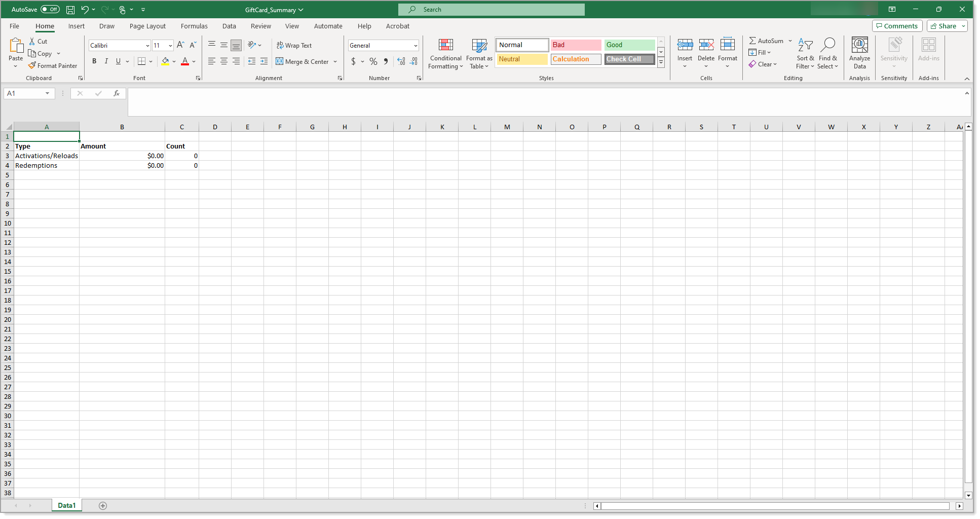Click the Delete cells icon

706,45
